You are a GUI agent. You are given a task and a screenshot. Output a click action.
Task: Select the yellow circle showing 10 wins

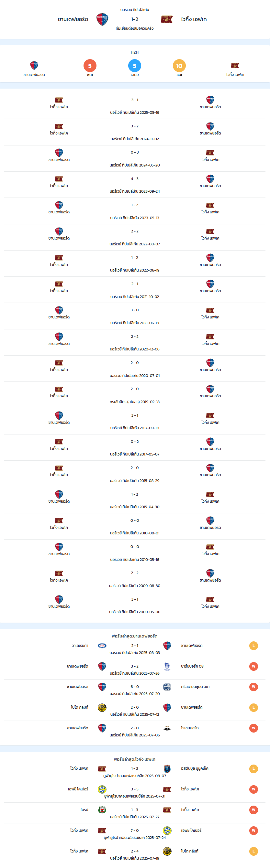coord(179,66)
